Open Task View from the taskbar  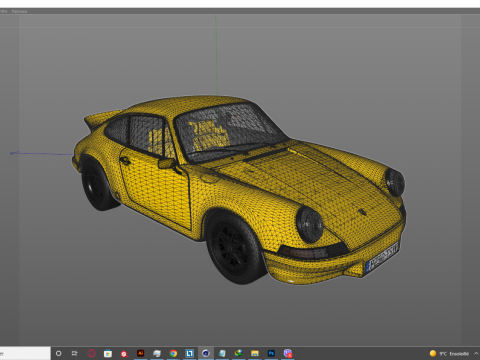point(75,353)
